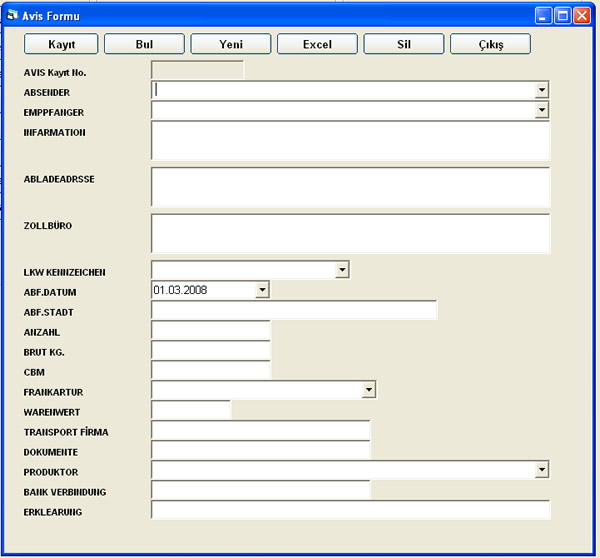Focus the DOKUMENTE input field
The width and height of the screenshot is (600, 558).
coord(261,450)
